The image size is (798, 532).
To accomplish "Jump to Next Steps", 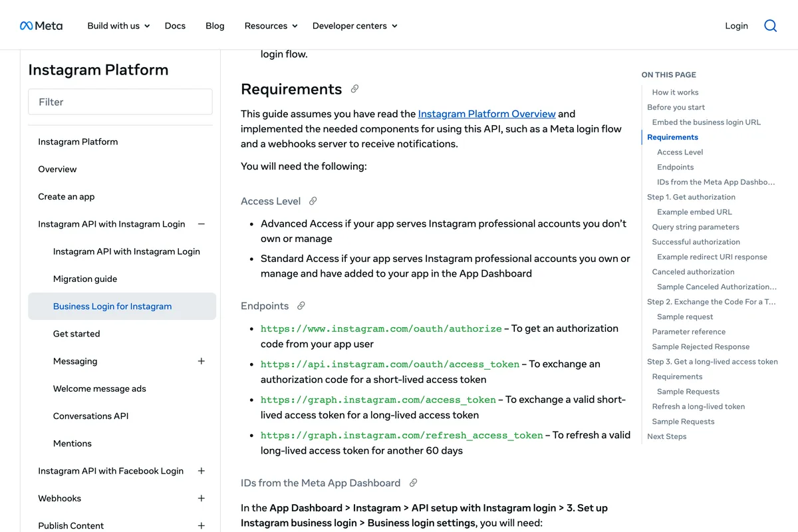I will click(666, 436).
